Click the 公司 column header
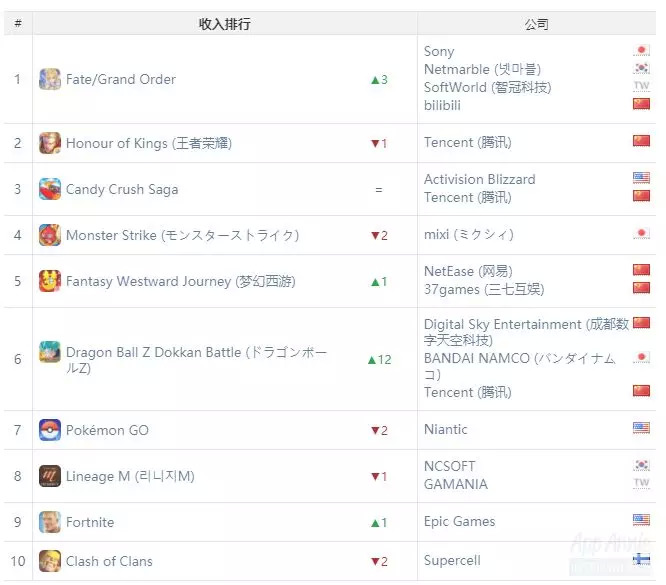 (x=536, y=24)
